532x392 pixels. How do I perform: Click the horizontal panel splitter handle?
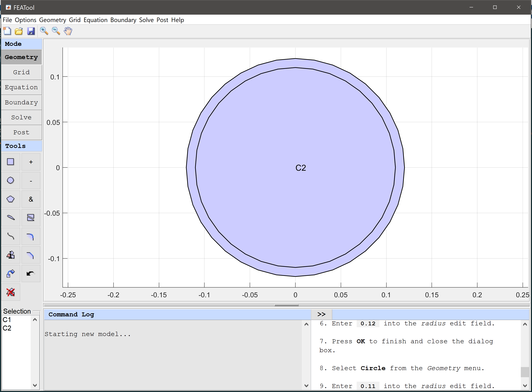pyautogui.click(x=286, y=305)
